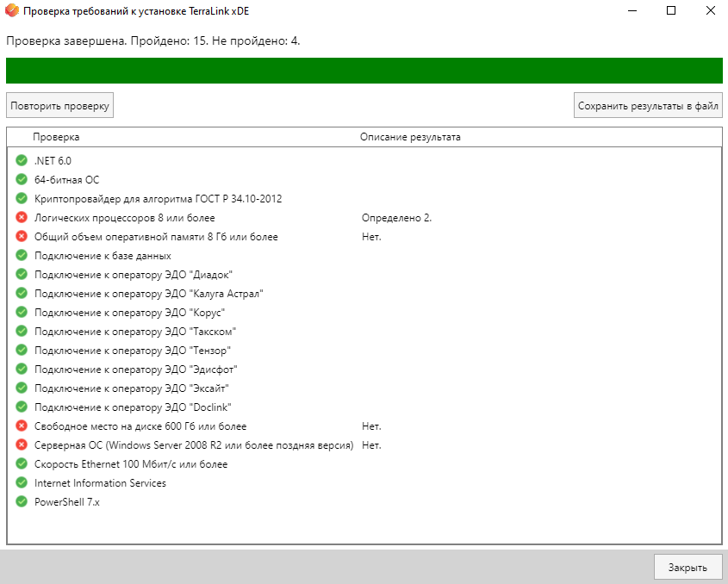Click the check icon for оператор Эксайт
Screen dimensions: 728x584
pos(22,388)
